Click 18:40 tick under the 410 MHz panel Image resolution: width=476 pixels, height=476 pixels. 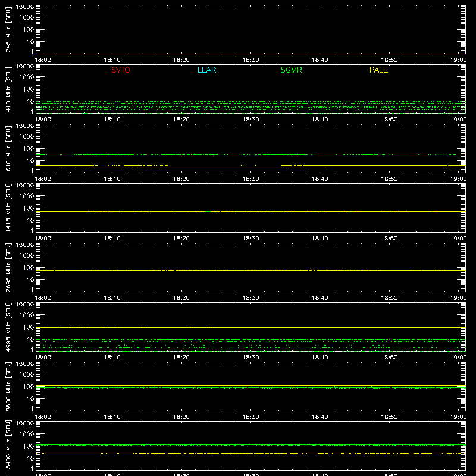pyautogui.click(x=320, y=120)
